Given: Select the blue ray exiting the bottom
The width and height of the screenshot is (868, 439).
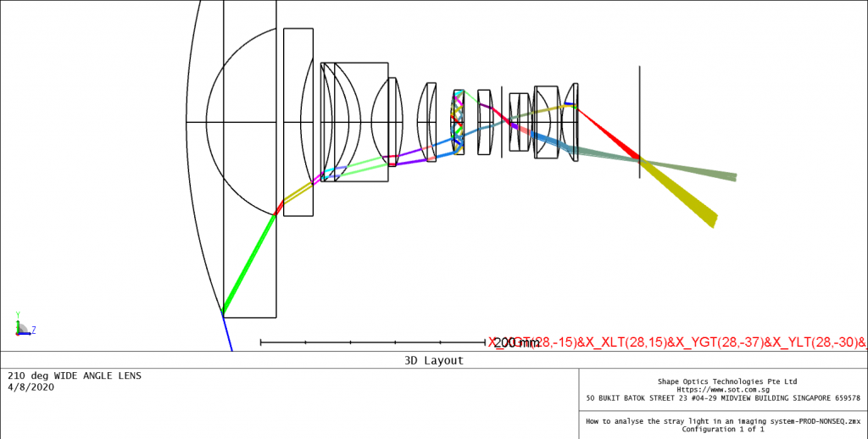Looking at the screenshot, I should [x=227, y=334].
